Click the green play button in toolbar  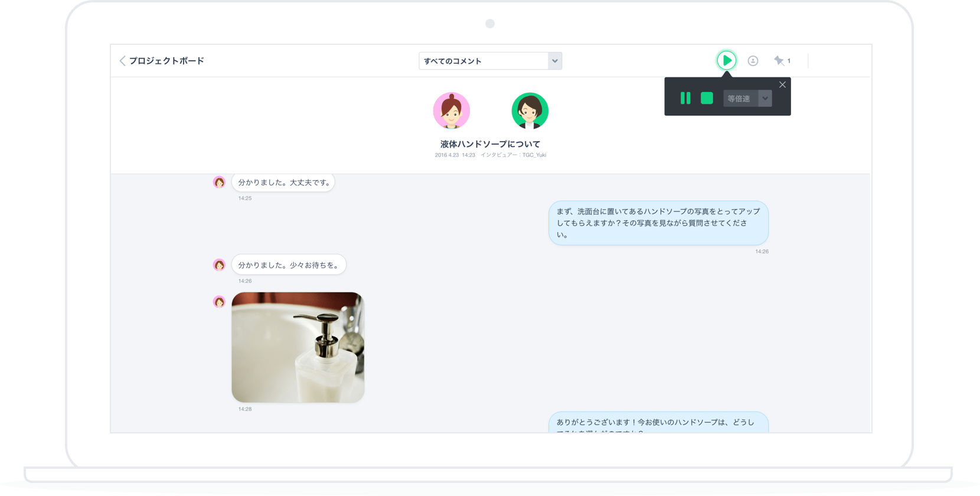tap(726, 60)
